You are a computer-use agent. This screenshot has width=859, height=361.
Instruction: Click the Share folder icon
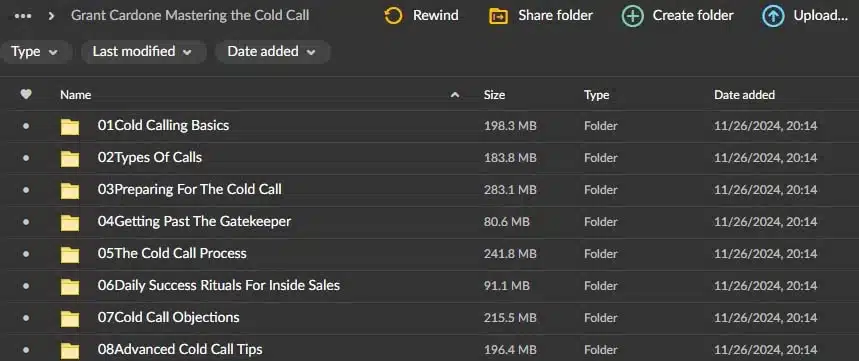pos(498,16)
